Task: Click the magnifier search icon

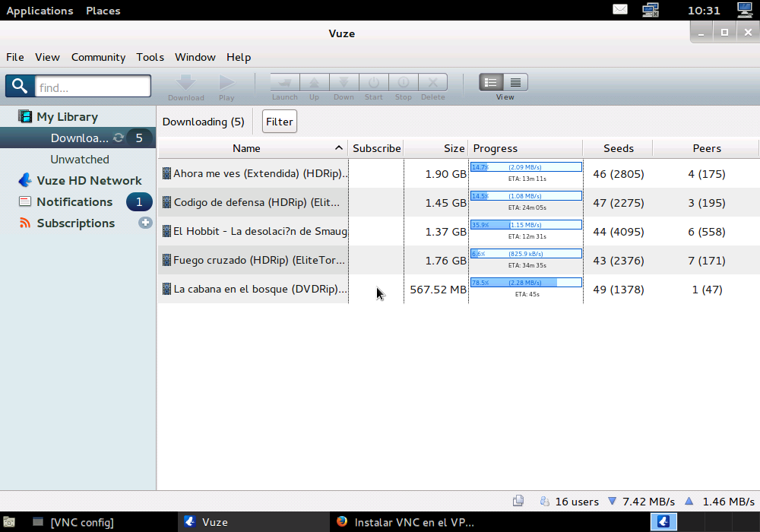Action: 20,86
